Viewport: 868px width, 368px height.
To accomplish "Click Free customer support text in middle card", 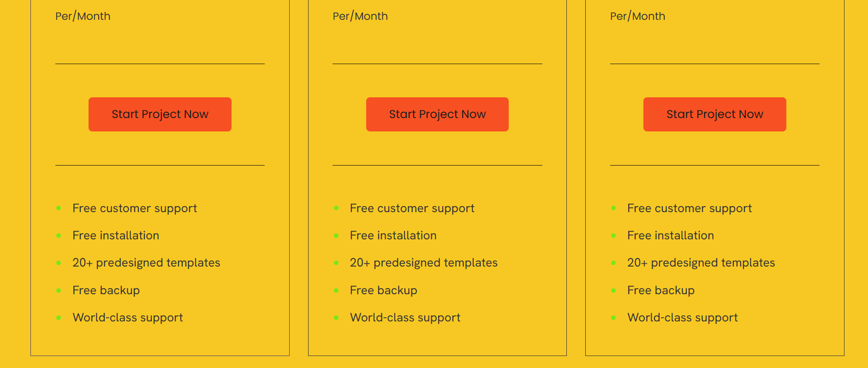I will click(x=412, y=208).
